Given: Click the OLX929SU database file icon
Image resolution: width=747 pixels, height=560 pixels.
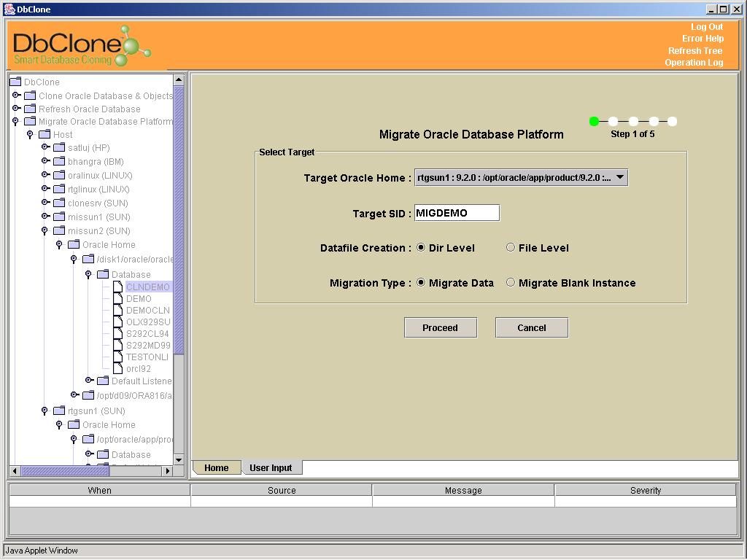Looking at the screenshot, I should (x=117, y=322).
